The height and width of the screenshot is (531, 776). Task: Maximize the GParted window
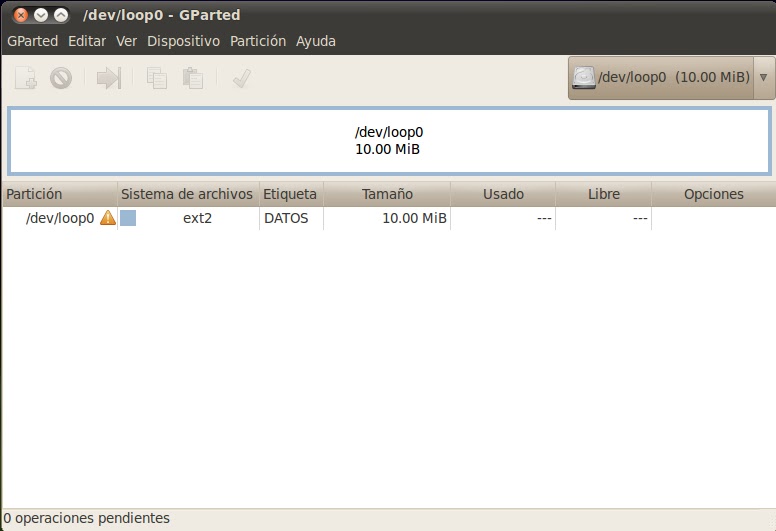click(x=61, y=15)
